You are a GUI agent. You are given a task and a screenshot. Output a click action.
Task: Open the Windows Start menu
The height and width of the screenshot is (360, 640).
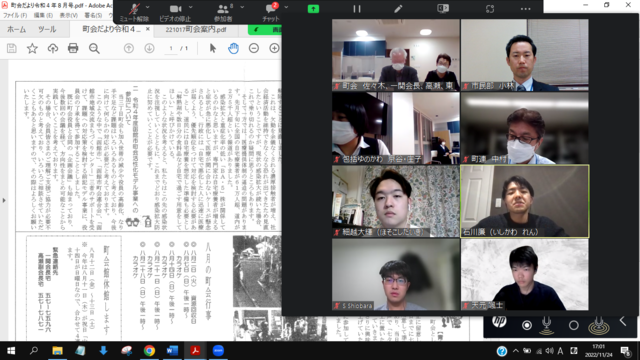point(11,351)
